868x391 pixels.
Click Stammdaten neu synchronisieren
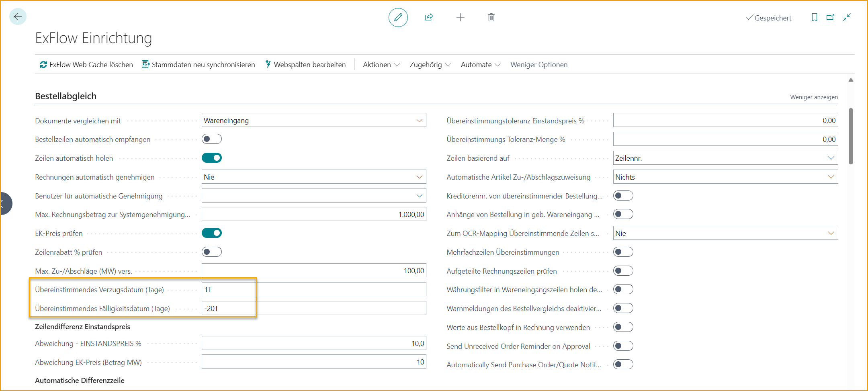tap(199, 65)
